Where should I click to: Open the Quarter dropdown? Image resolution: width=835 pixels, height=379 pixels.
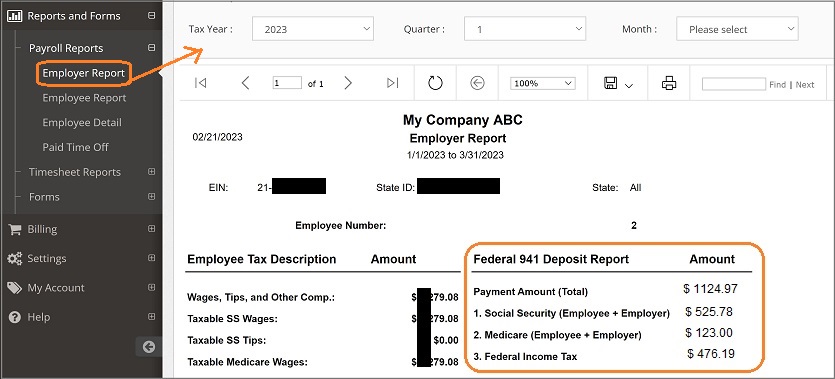[525, 29]
